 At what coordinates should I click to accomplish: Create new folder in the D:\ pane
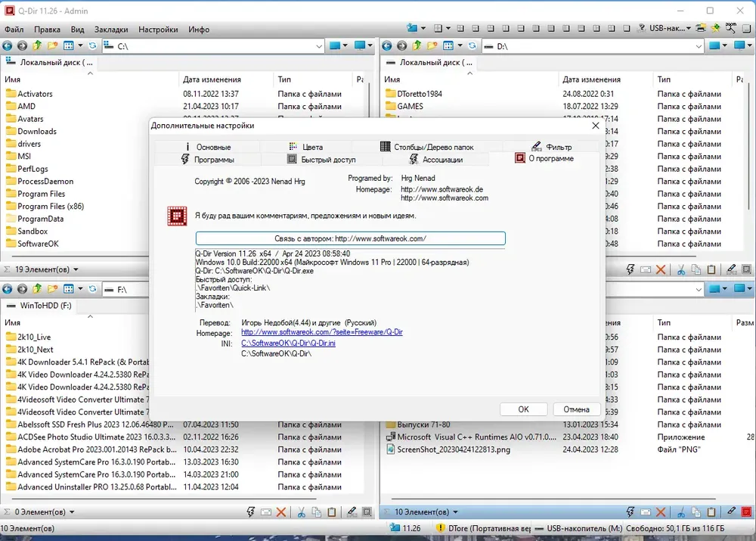coord(432,46)
